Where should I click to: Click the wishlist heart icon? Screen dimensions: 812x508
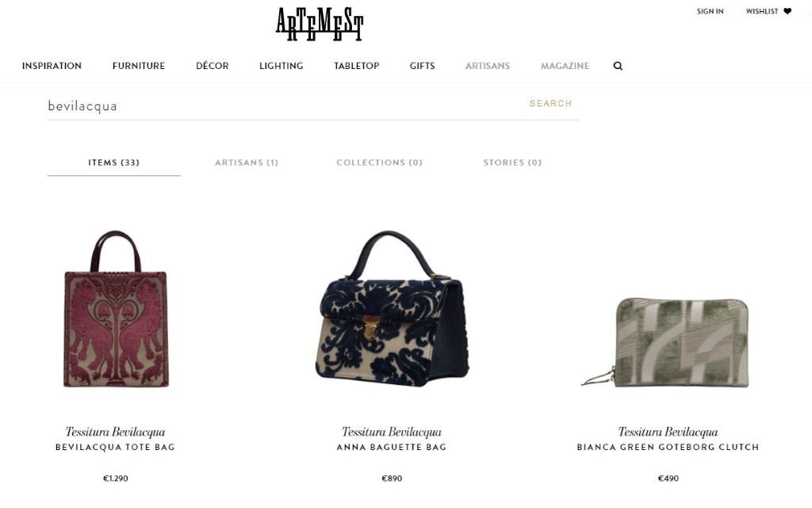click(787, 11)
